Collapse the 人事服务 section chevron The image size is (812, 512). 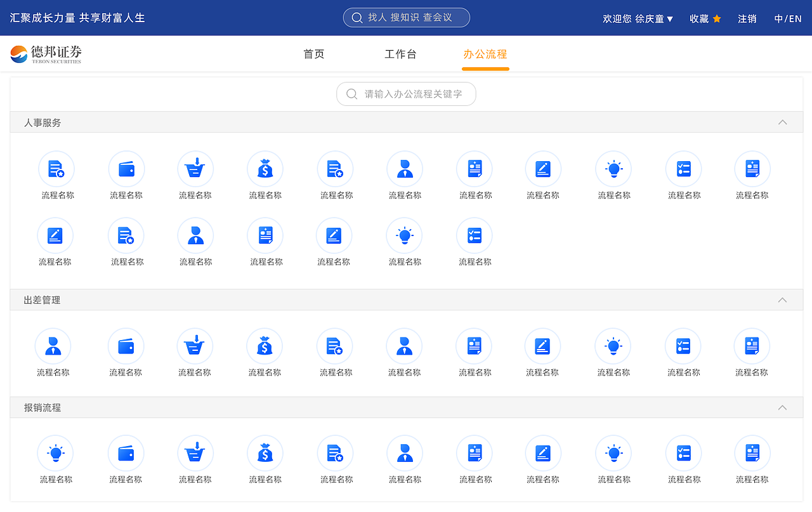(x=783, y=122)
